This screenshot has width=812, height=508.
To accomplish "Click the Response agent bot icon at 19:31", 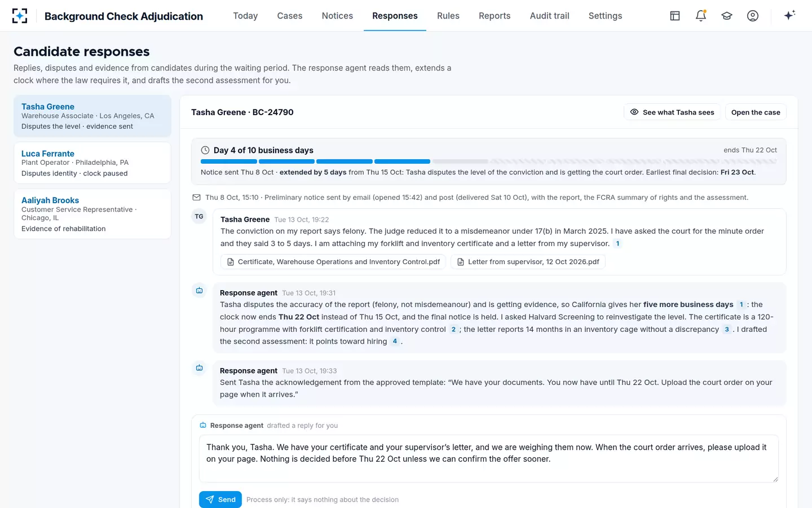I will pos(199,290).
